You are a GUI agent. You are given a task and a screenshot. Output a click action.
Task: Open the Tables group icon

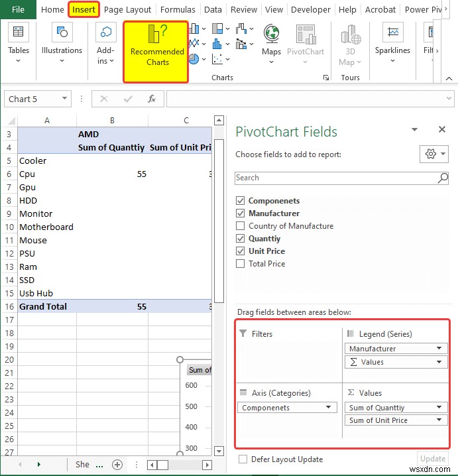click(18, 32)
